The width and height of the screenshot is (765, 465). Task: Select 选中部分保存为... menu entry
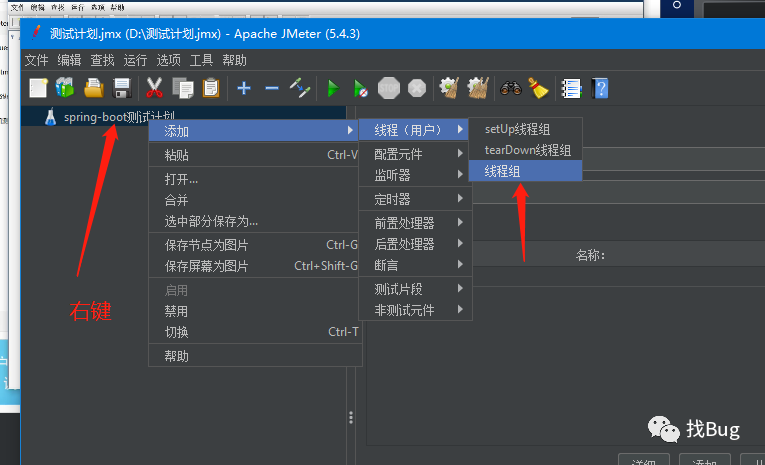[255, 221]
